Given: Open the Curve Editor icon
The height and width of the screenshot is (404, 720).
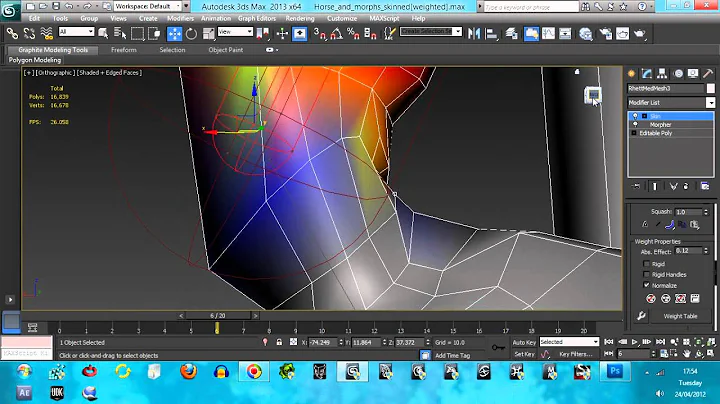Looking at the screenshot, I should (548, 34).
